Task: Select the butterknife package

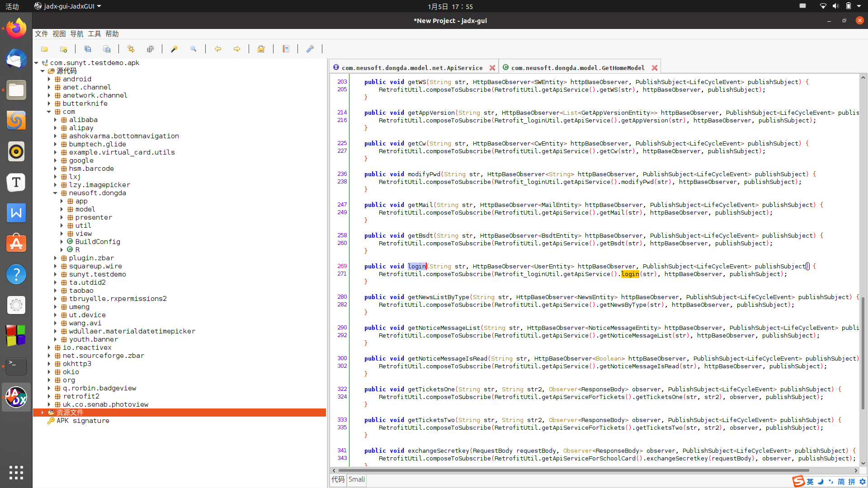Action: [85, 103]
